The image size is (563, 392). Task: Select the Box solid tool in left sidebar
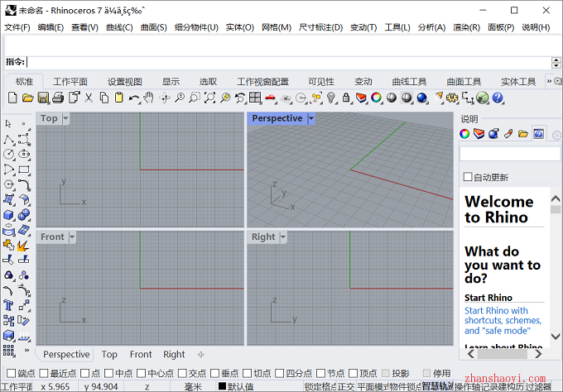[8, 215]
